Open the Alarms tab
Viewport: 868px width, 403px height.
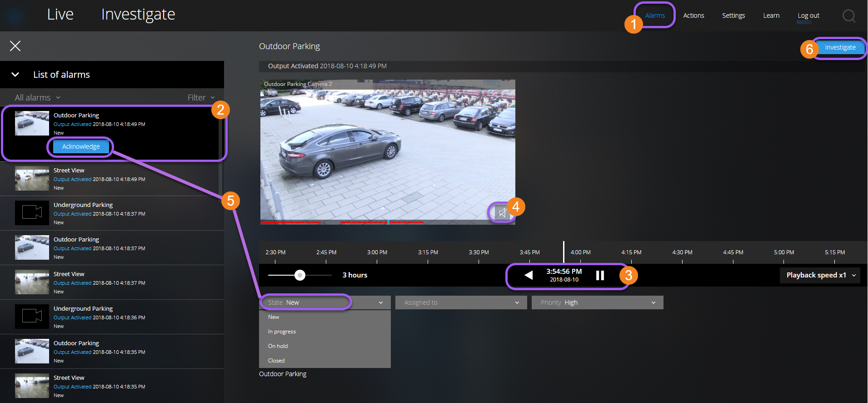(x=655, y=15)
